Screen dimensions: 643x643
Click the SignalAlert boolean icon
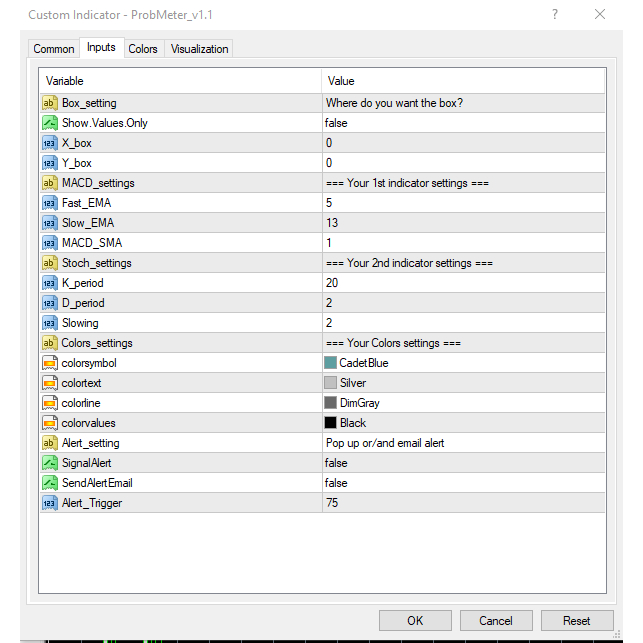[x=49, y=463]
